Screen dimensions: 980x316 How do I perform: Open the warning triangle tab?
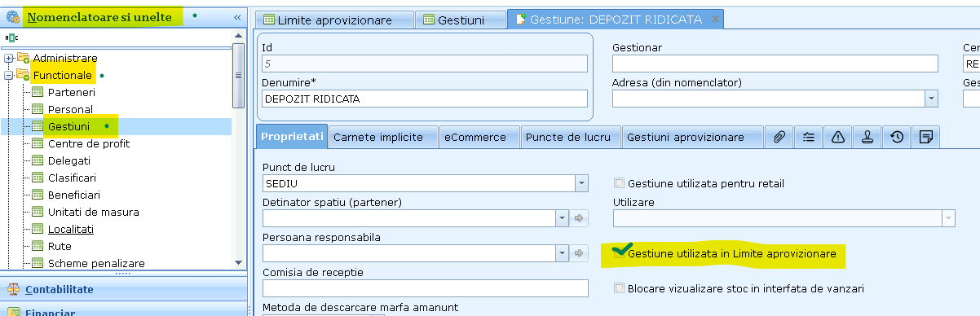[x=837, y=137]
